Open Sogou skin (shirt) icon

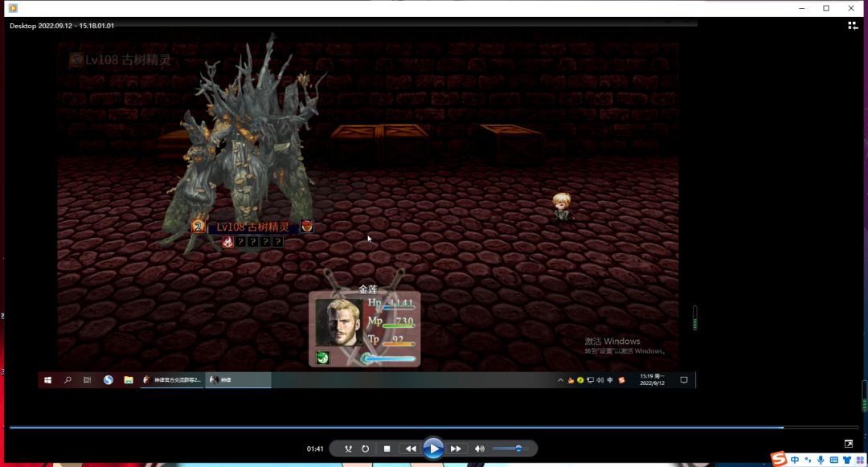tap(847, 460)
